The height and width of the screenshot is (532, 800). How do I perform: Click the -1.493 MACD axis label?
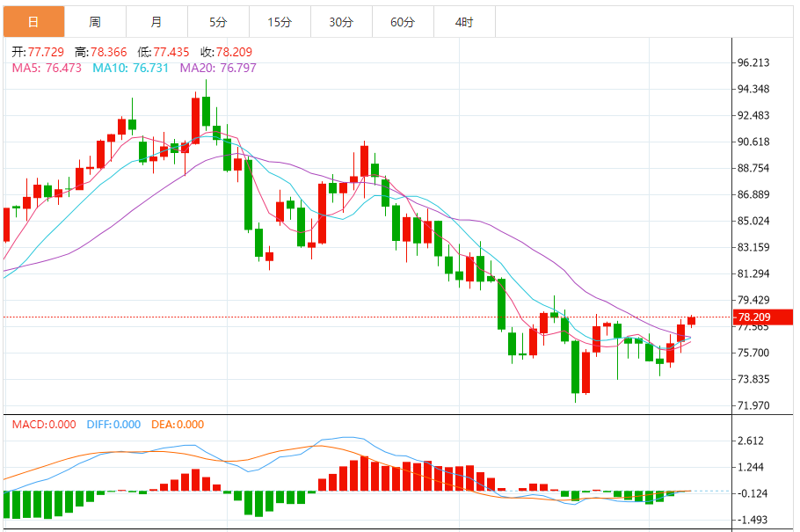point(753,520)
